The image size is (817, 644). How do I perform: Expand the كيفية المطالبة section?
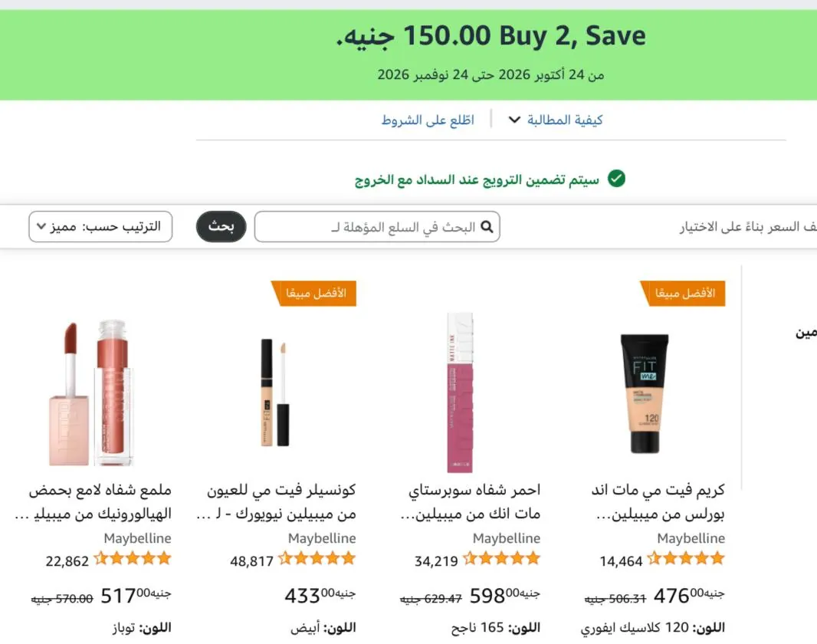pyautogui.click(x=556, y=120)
